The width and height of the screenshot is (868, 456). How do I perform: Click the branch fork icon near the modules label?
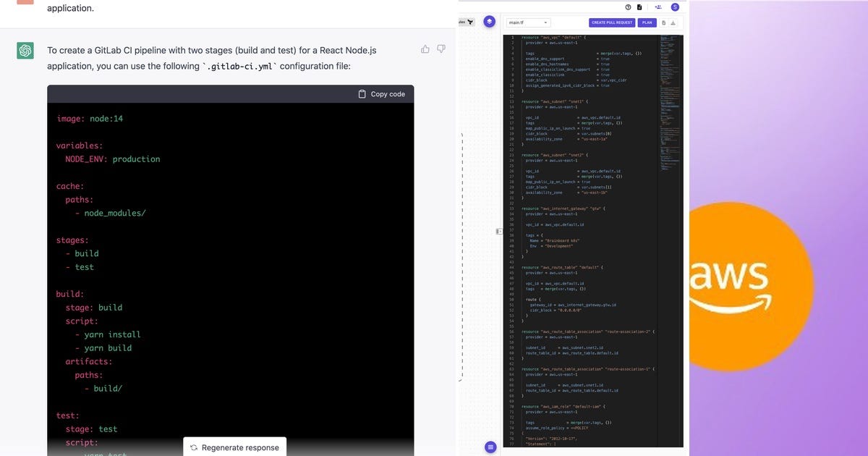pos(471,22)
